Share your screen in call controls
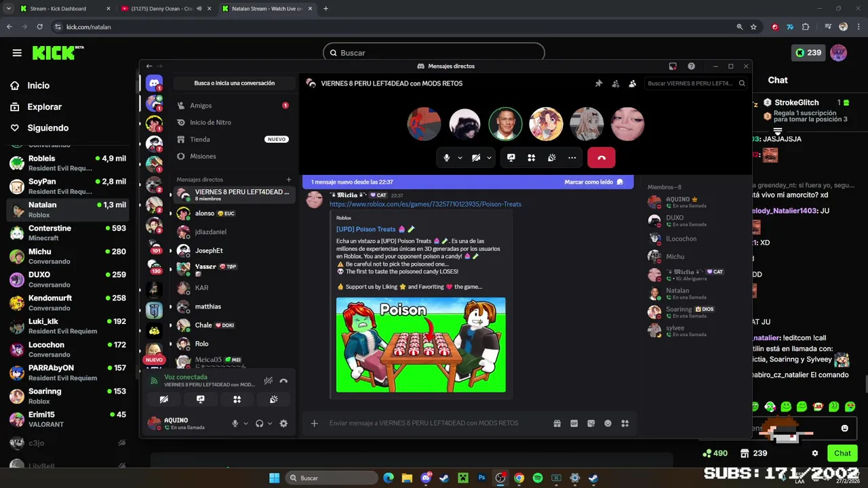This screenshot has height=488, width=868. [511, 157]
